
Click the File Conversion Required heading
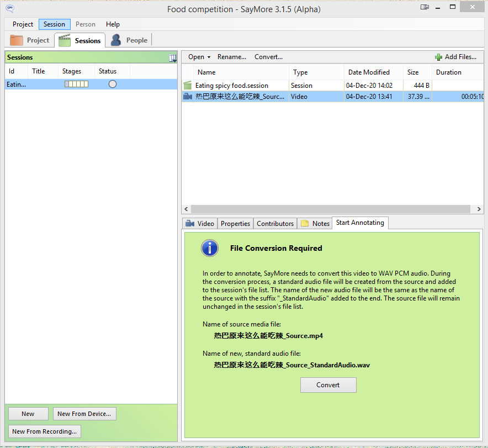coord(276,248)
